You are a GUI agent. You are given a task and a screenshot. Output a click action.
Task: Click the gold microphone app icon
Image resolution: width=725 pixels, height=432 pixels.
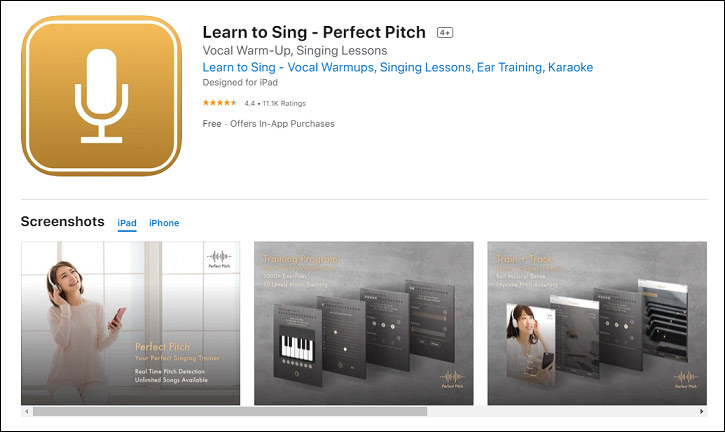pos(101,96)
